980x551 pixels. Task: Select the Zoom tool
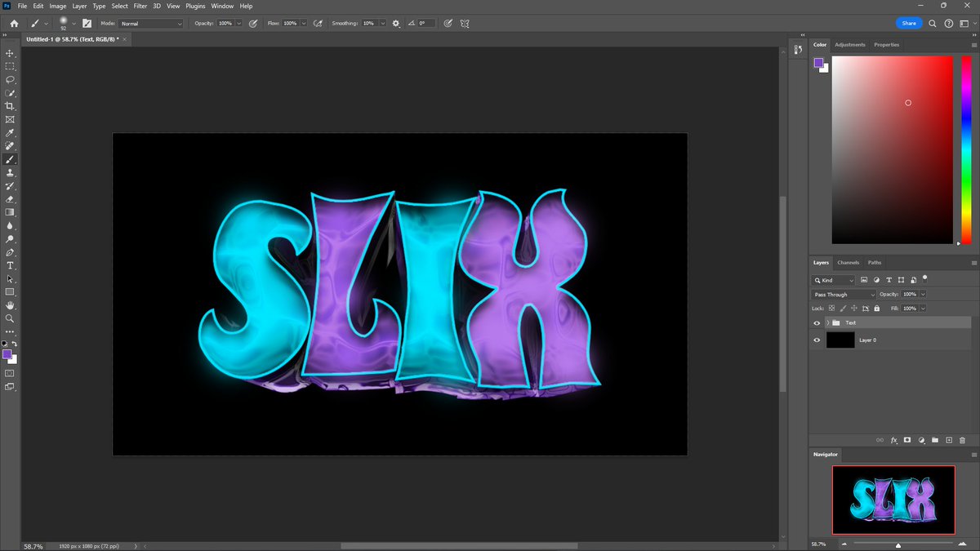(10, 318)
